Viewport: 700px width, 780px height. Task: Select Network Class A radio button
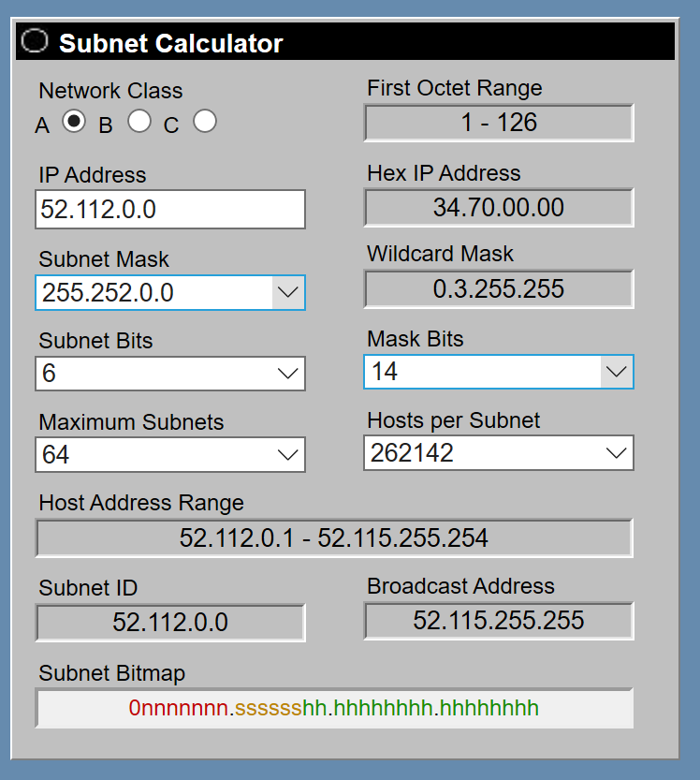click(74, 121)
